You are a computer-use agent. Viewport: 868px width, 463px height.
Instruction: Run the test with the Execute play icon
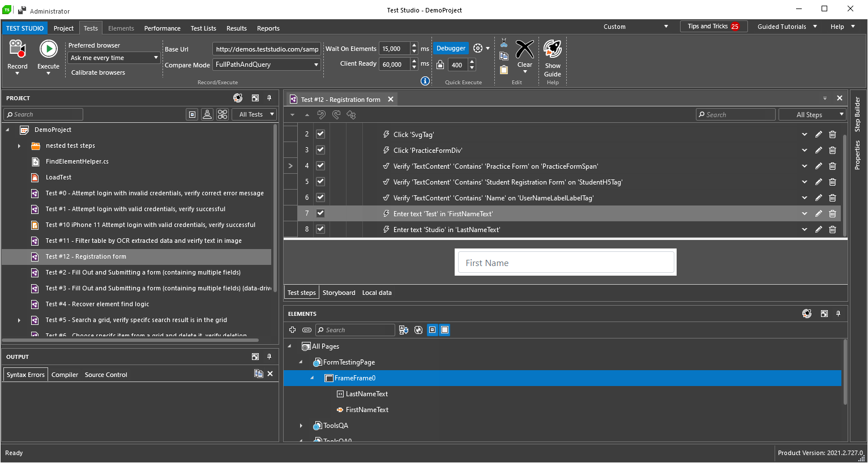48,49
